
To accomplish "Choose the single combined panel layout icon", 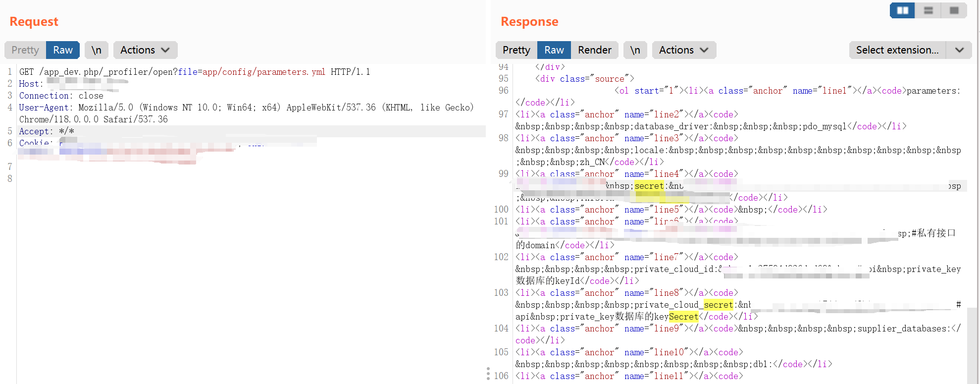I will pyautogui.click(x=954, y=10).
